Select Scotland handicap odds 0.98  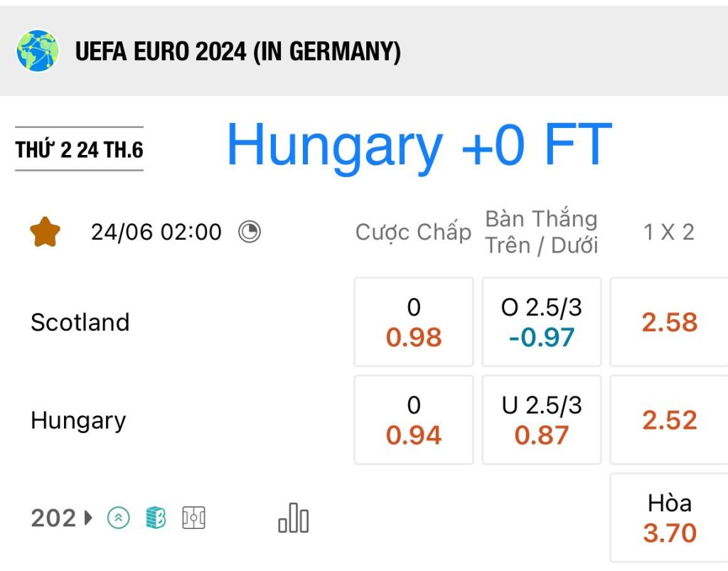(x=414, y=321)
